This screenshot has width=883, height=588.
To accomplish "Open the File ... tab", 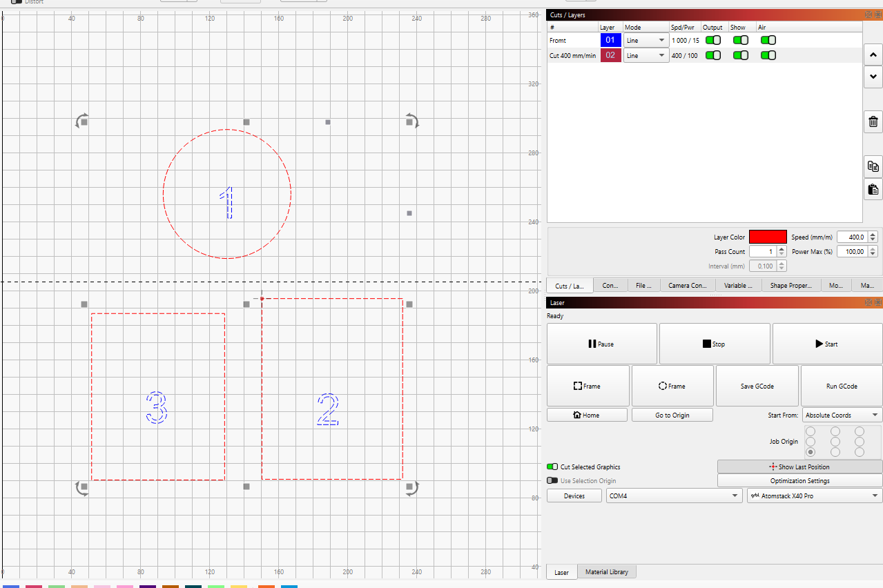I will tap(643, 286).
